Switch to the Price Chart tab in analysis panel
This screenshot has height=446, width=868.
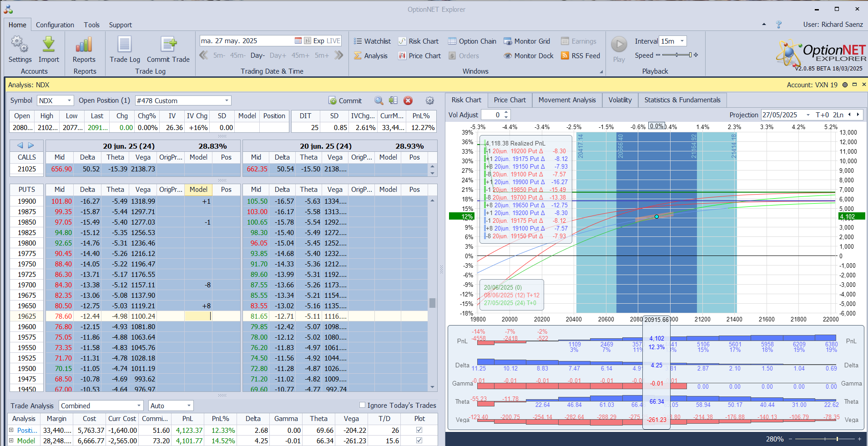(x=510, y=100)
